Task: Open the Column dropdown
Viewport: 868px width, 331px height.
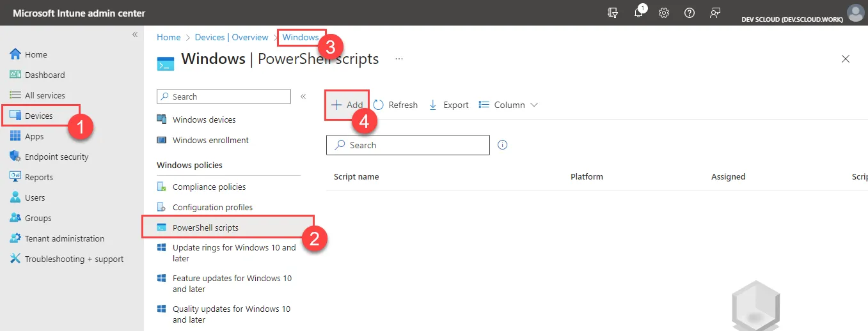Action: pos(509,105)
